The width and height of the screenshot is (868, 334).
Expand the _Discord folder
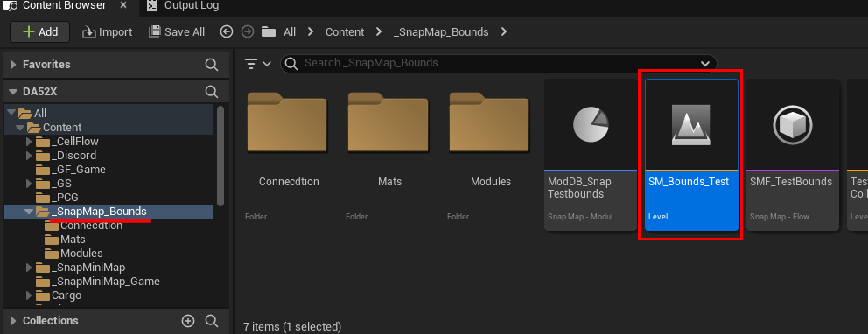30,156
